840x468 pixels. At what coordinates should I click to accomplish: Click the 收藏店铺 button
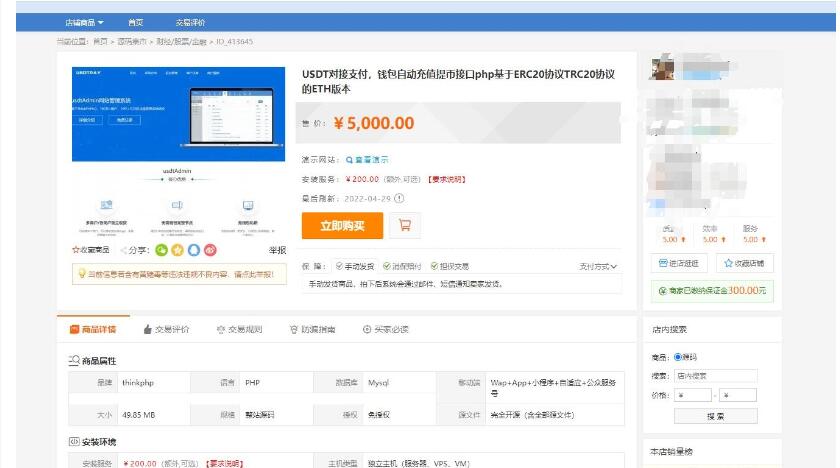(x=744, y=263)
